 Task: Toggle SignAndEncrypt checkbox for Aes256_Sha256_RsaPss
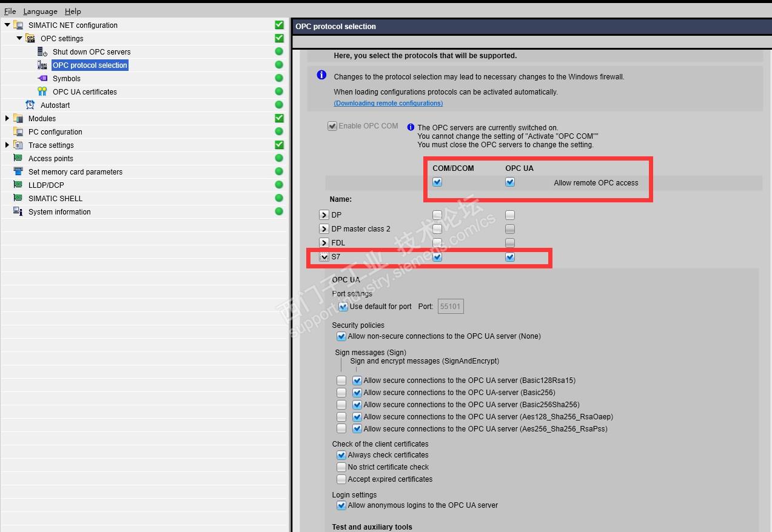tap(357, 429)
